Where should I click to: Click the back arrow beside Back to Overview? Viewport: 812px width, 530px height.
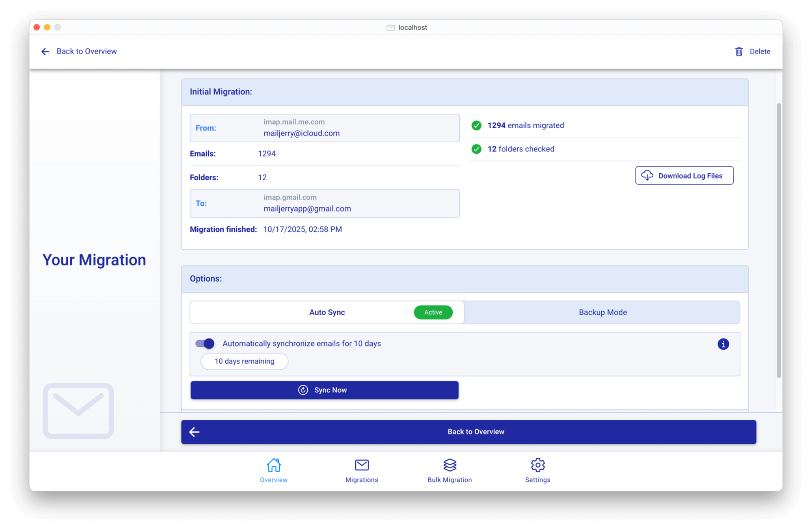[x=45, y=51]
